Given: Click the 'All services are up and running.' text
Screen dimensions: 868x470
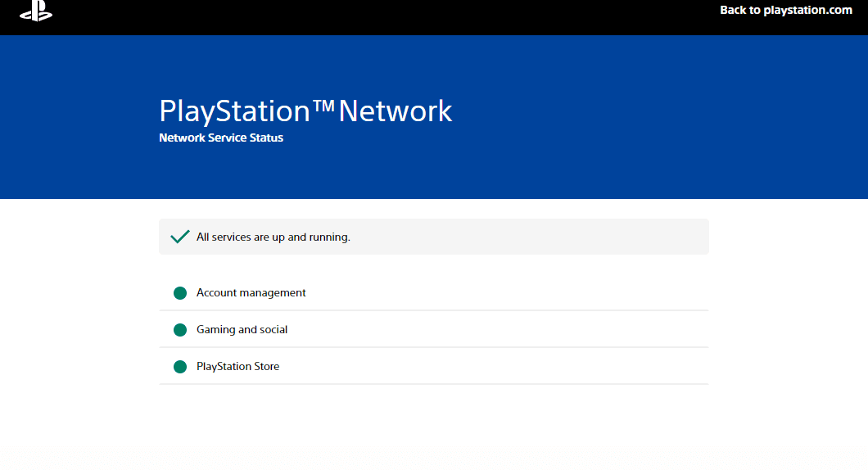Looking at the screenshot, I should tap(274, 237).
